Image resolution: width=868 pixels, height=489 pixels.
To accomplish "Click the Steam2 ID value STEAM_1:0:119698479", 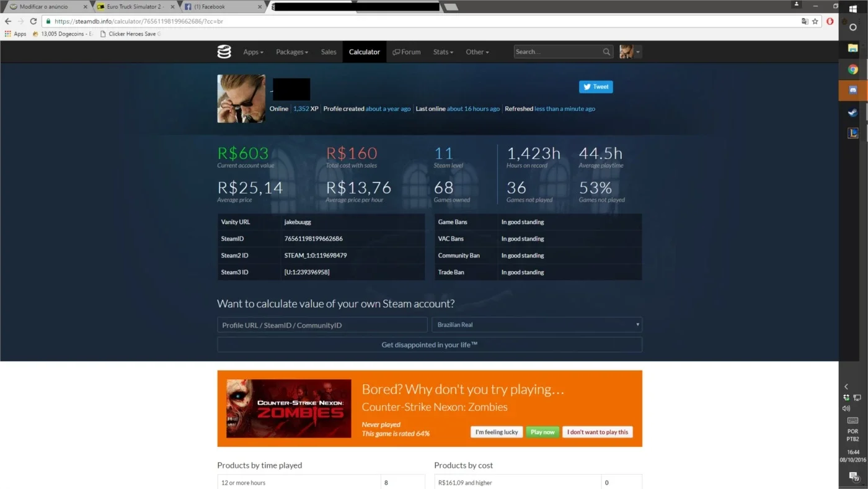I will click(x=315, y=256).
